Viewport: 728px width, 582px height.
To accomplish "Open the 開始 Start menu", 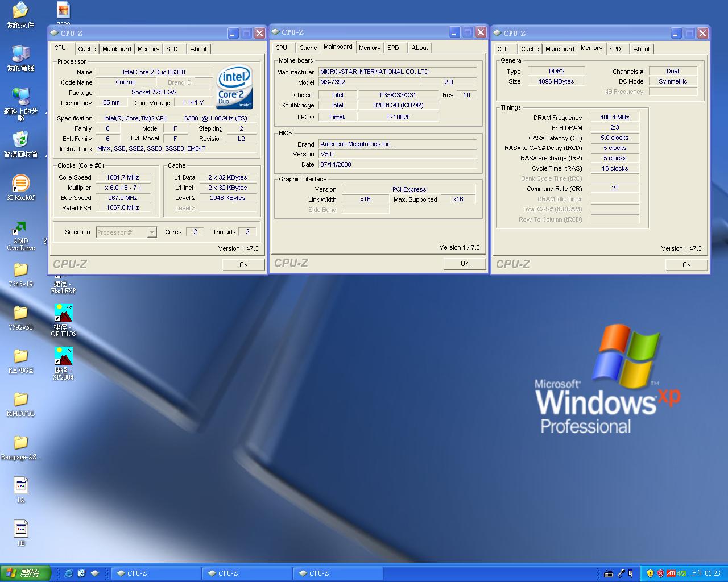I will [x=26, y=573].
